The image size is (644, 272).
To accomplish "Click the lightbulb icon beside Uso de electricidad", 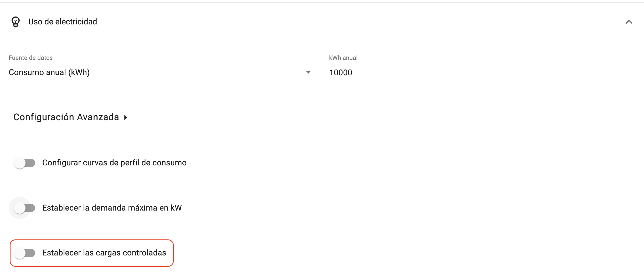I will [x=16, y=22].
